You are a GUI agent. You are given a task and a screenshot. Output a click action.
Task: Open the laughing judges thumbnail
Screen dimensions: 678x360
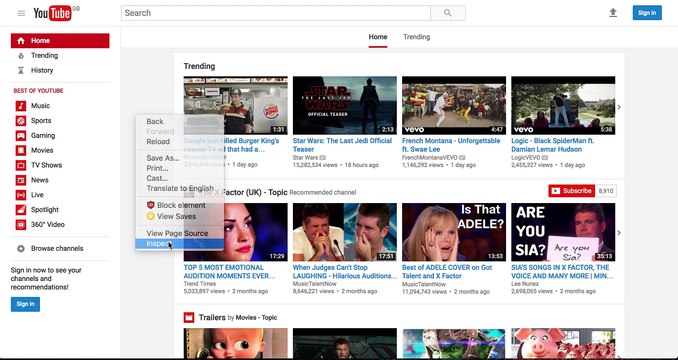coord(345,232)
